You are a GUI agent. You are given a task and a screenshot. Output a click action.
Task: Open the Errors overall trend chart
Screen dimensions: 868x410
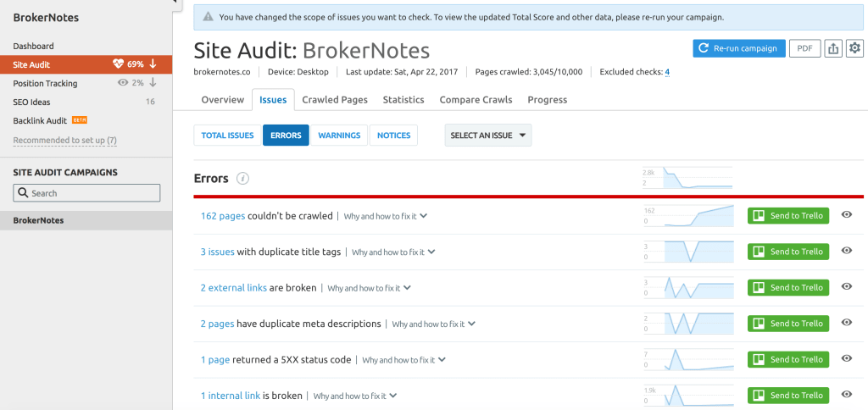(688, 178)
